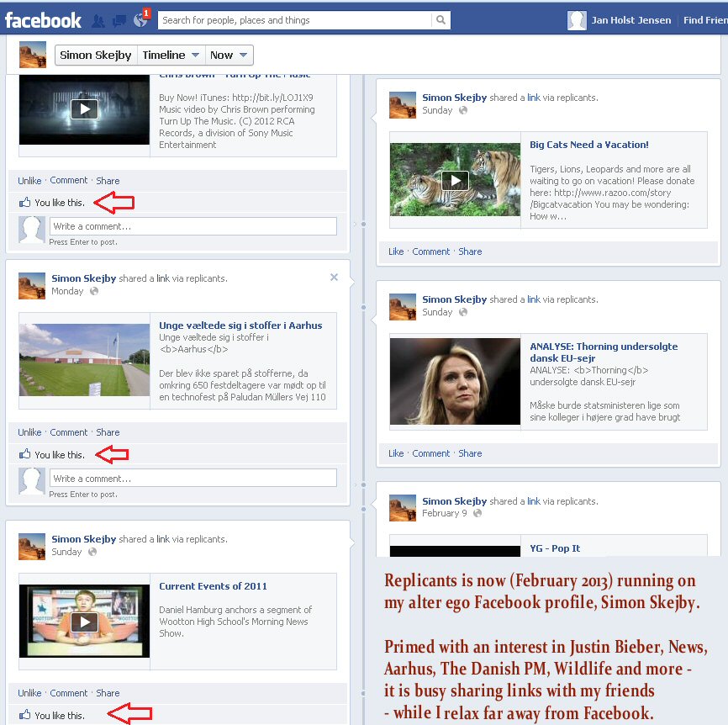Click the search magnifier icon
This screenshot has width=728, height=725.
tap(441, 20)
